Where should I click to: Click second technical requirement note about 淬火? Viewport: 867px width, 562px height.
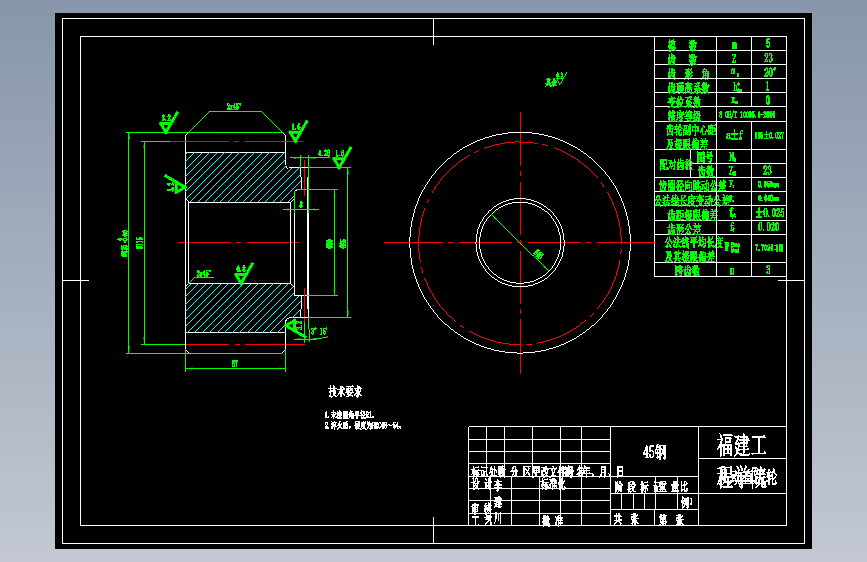[363, 425]
